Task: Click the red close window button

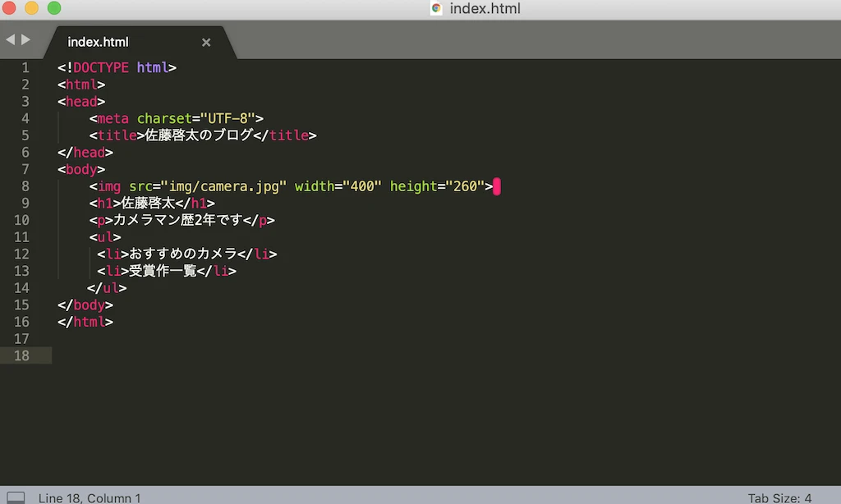Action: pos(9,8)
